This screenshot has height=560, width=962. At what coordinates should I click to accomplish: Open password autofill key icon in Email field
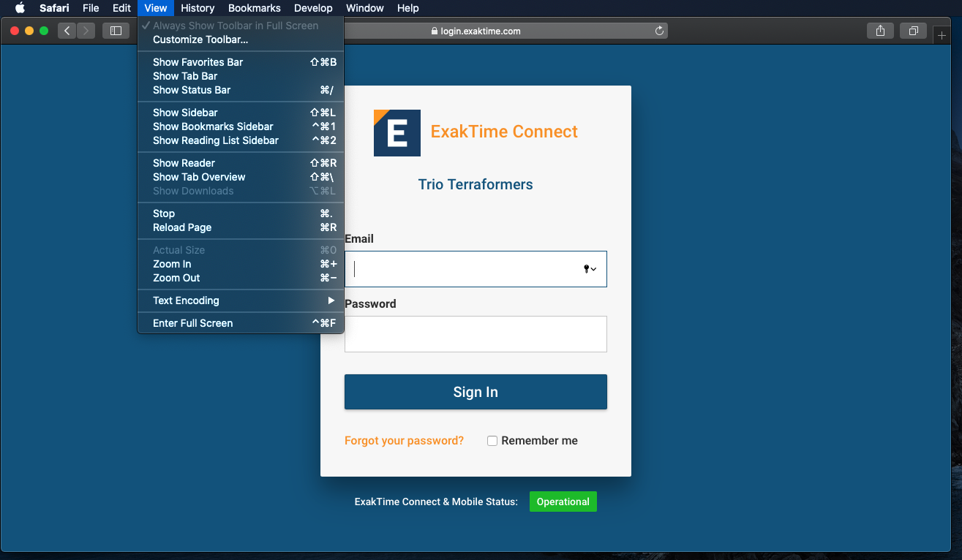click(590, 269)
